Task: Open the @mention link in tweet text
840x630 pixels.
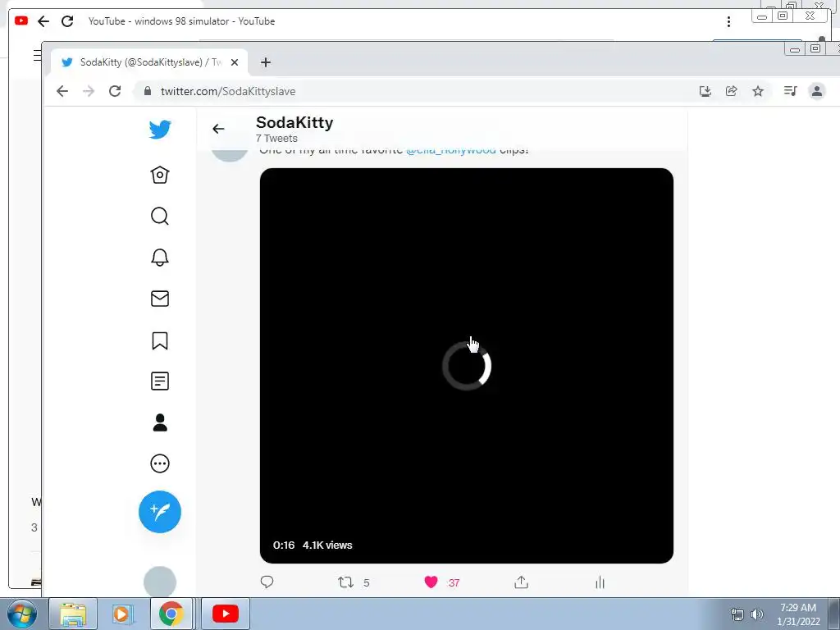Action: point(451,151)
